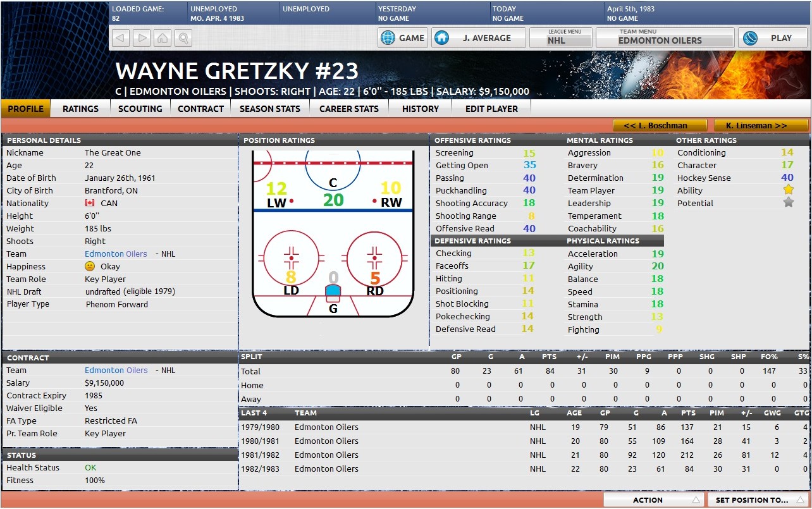Select the 1981/1982 season row
The width and height of the screenshot is (812, 509).
pos(524,455)
